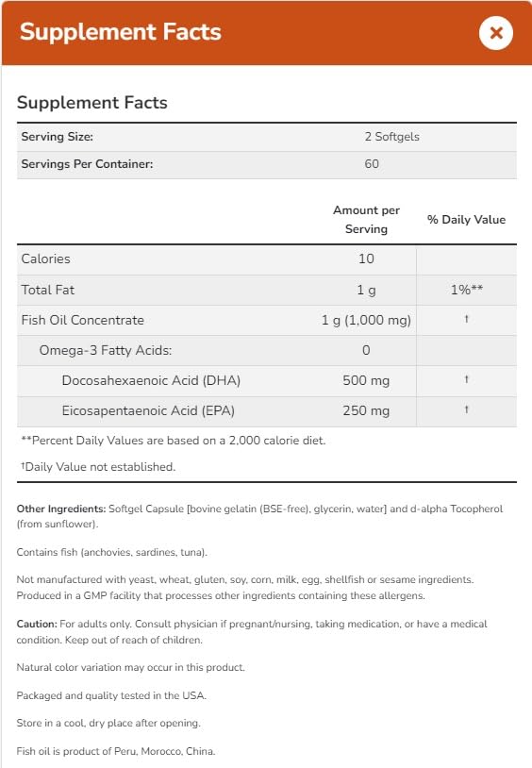Select the Calories row

point(267,259)
